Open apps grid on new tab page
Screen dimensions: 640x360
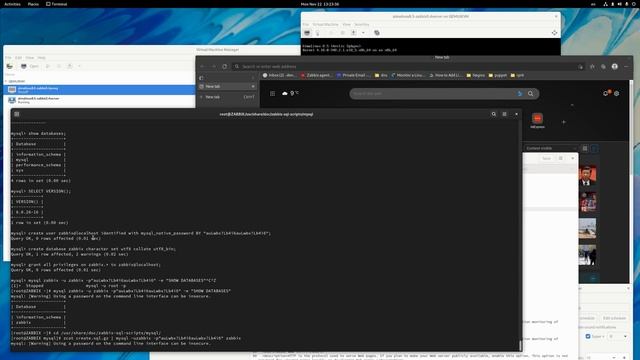[x=272, y=93]
